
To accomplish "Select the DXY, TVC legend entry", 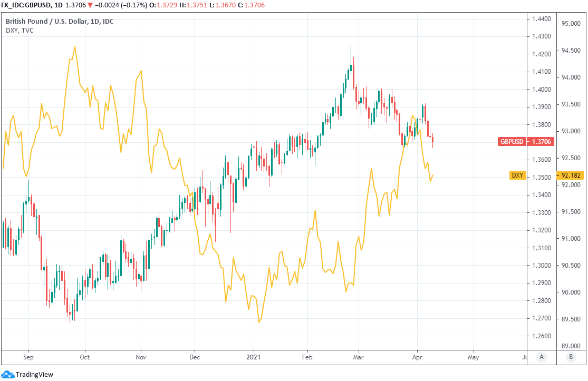I will [x=20, y=31].
